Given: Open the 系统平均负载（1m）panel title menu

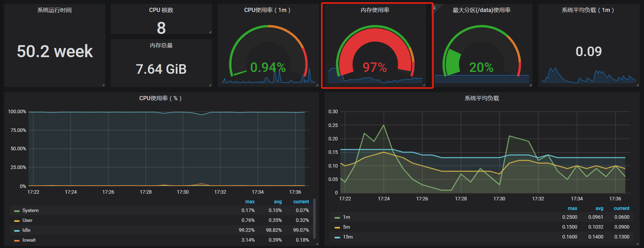Looking at the screenshot, I should 588,10.
